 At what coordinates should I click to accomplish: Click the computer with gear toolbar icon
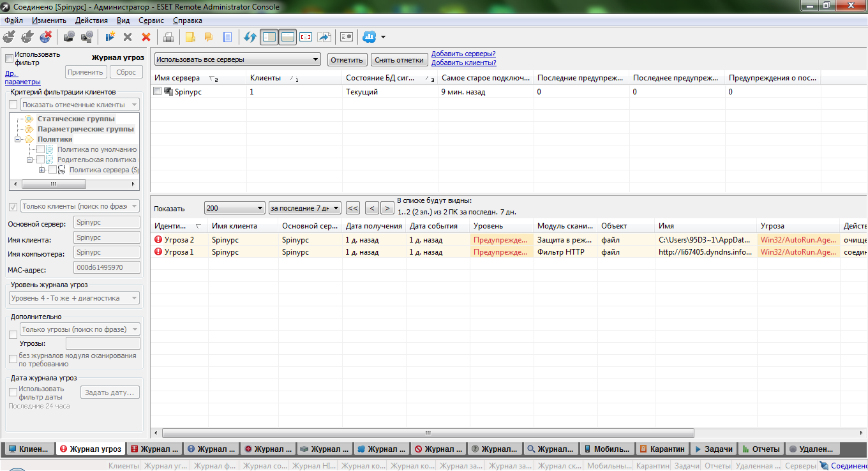tap(68, 37)
